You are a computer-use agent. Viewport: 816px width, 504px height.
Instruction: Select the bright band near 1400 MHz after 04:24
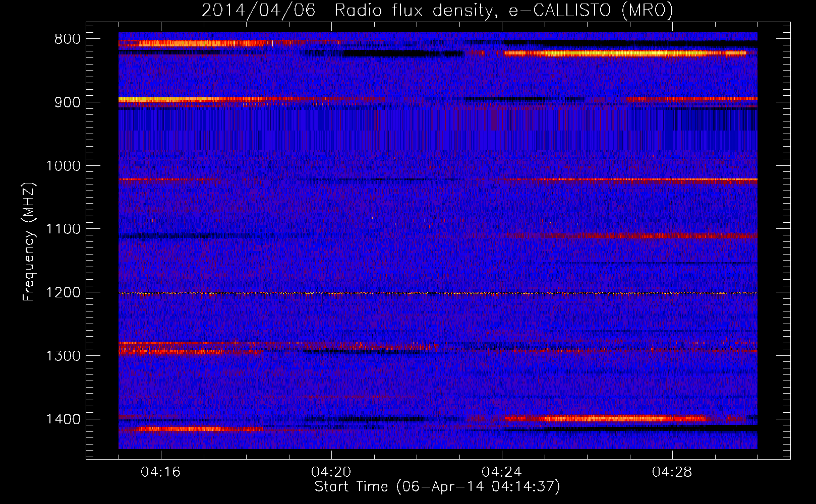[605, 418]
